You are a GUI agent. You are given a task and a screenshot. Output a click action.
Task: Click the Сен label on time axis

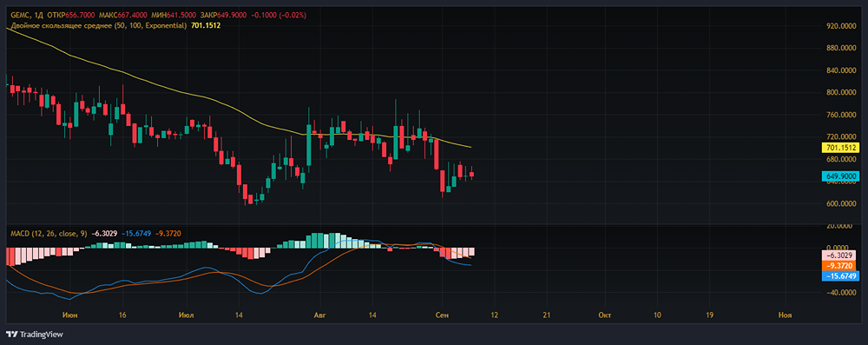442,315
